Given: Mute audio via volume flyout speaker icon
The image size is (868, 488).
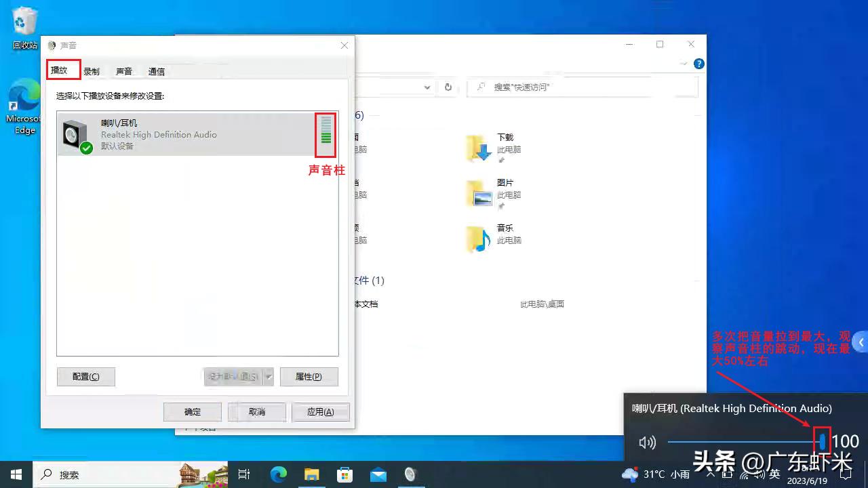Looking at the screenshot, I should pyautogui.click(x=647, y=442).
